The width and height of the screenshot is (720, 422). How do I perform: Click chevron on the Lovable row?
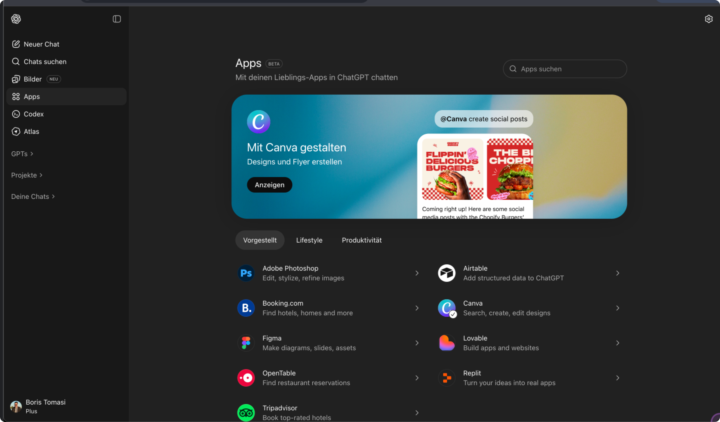pyautogui.click(x=618, y=343)
